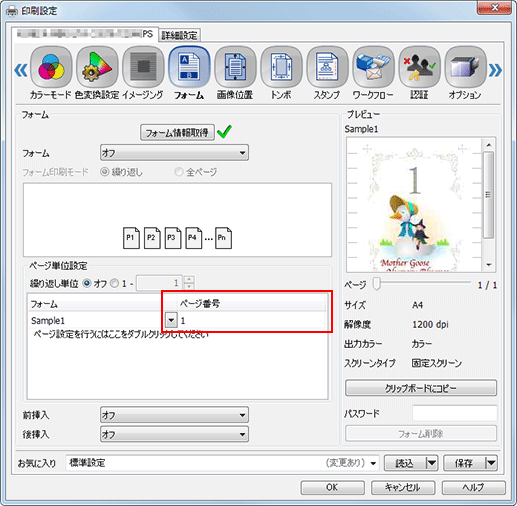Open the カラーモード (color mode) icon

coord(51,67)
